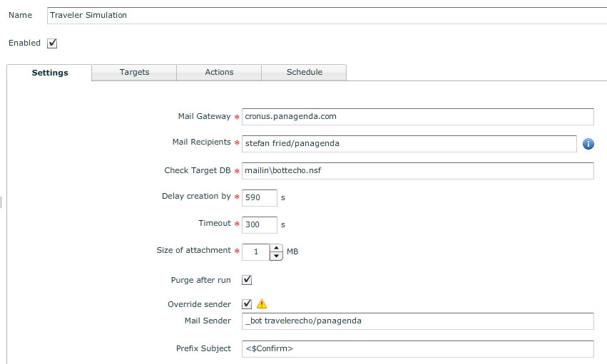The height and width of the screenshot is (364, 607).
Task: Toggle the Purge after run checkbox
Action: coord(248,280)
